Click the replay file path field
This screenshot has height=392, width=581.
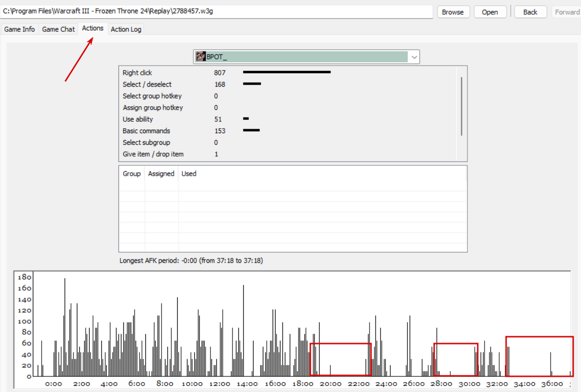coord(217,11)
